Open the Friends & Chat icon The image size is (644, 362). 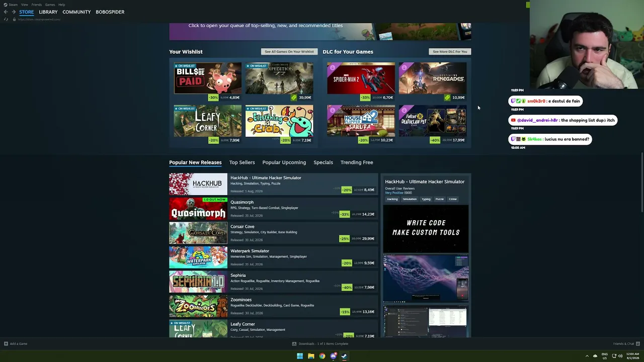point(638,344)
